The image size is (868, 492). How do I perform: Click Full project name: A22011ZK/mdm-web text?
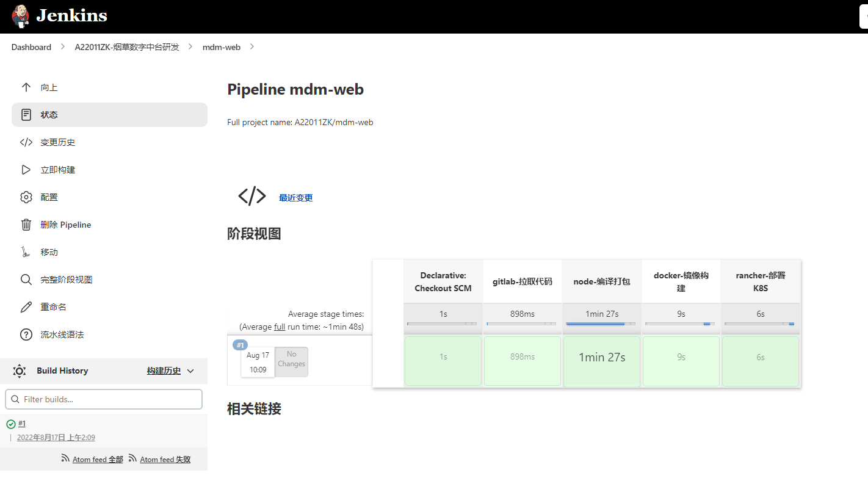click(x=300, y=122)
